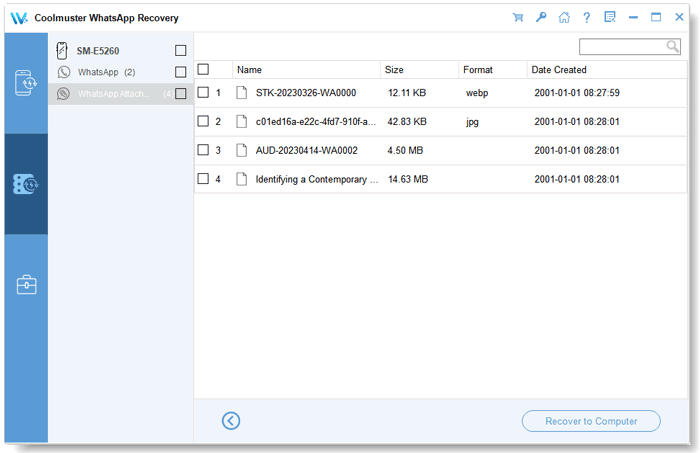
Task: Click file icon of Identifying a Contemporary
Action: (242, 179)
